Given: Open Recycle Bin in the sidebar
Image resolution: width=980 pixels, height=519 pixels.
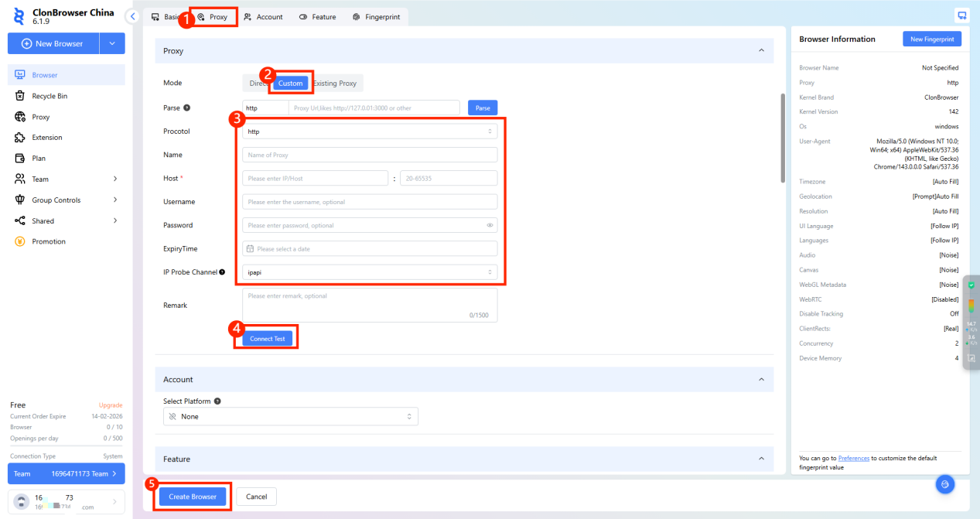Looking at the screenshot, I should (50, 96).
